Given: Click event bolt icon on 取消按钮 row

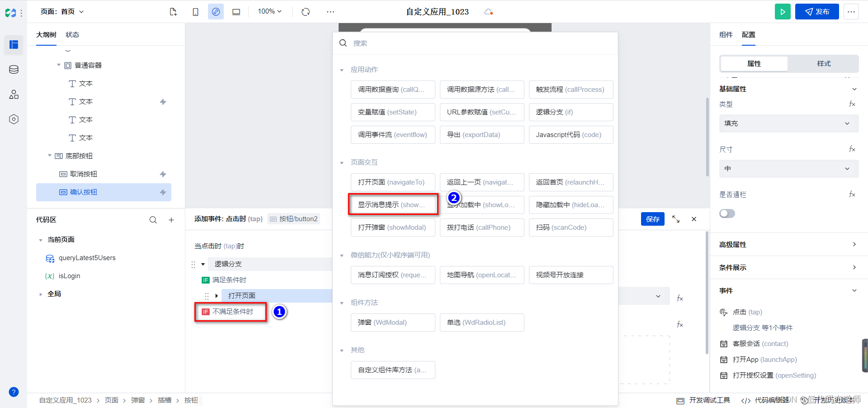Looking at the screenshot, I should 163,174.
